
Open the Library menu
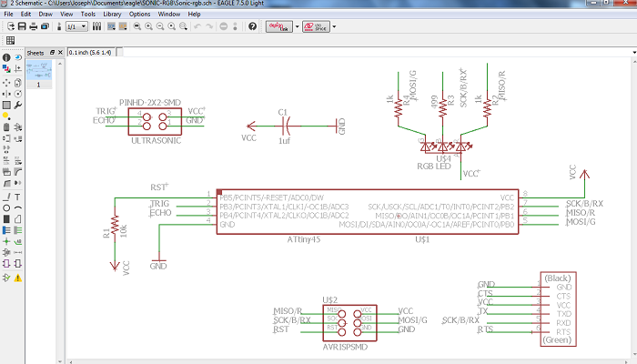pyautogui.click(x=112, y=14)
